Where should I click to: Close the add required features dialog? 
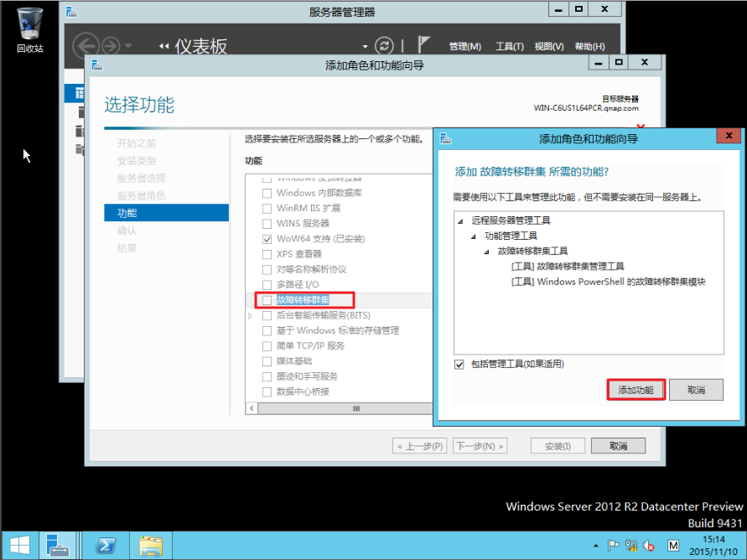[729, 136]
